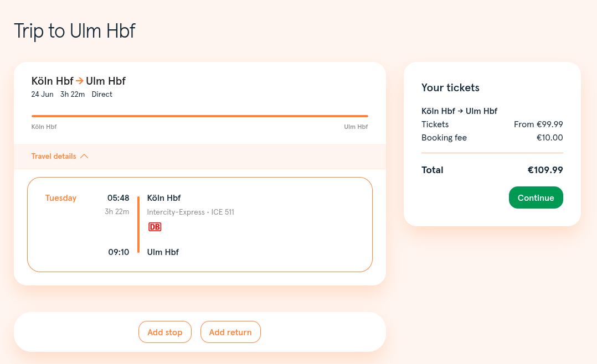Click the 09:10 arrival time

[x=119, y=252]
